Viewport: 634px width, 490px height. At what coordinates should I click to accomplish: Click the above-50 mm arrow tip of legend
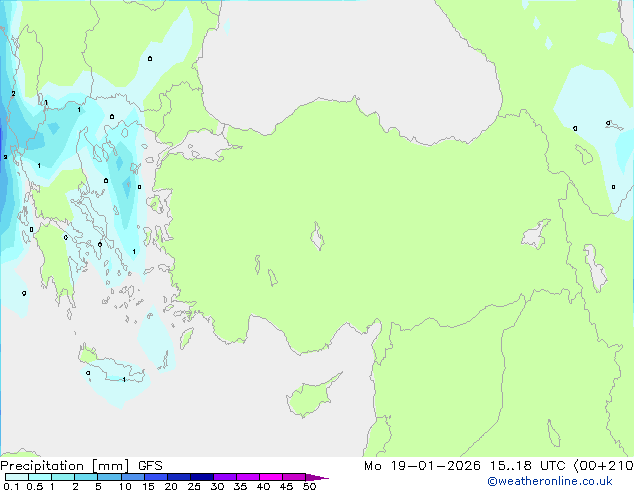click(317, 477)
